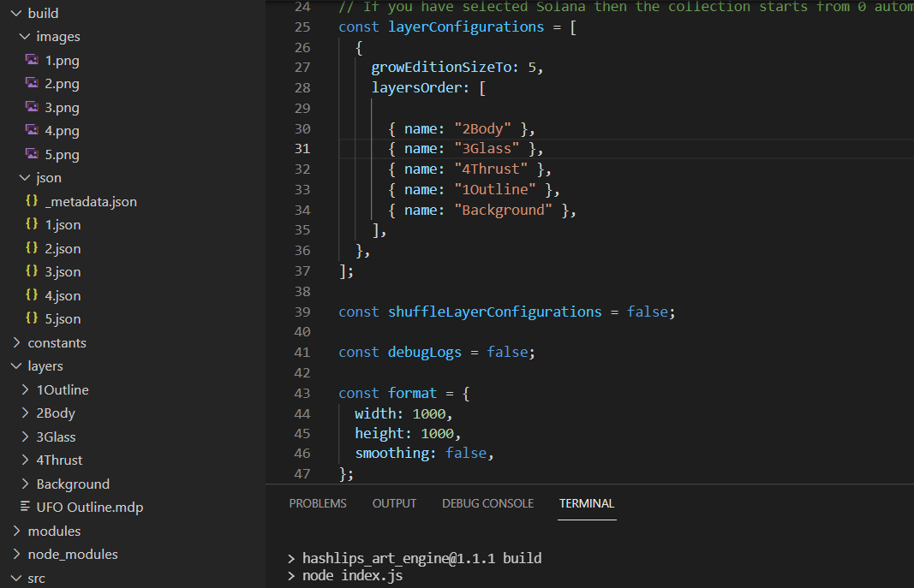Click line number 39 in the editor

click(302, 312)
